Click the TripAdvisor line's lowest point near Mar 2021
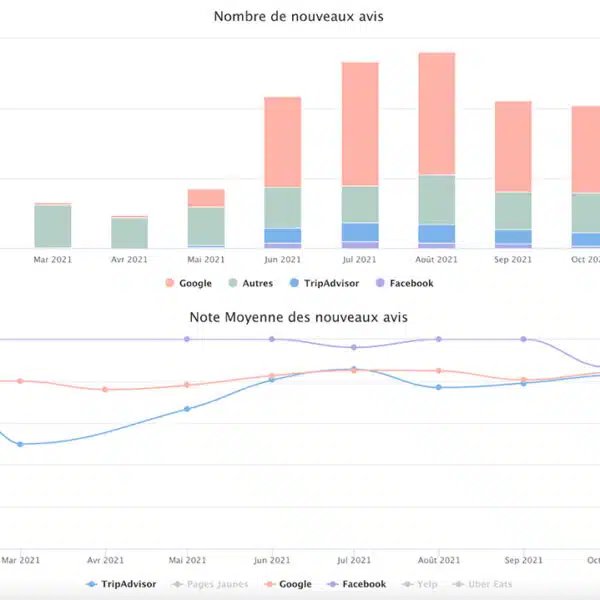Screen dimensions: 600x600 click(20, 444)
